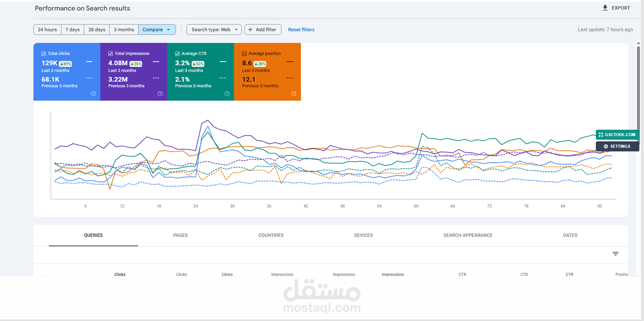Click the x-axis label 90

[x=600, y=206]
